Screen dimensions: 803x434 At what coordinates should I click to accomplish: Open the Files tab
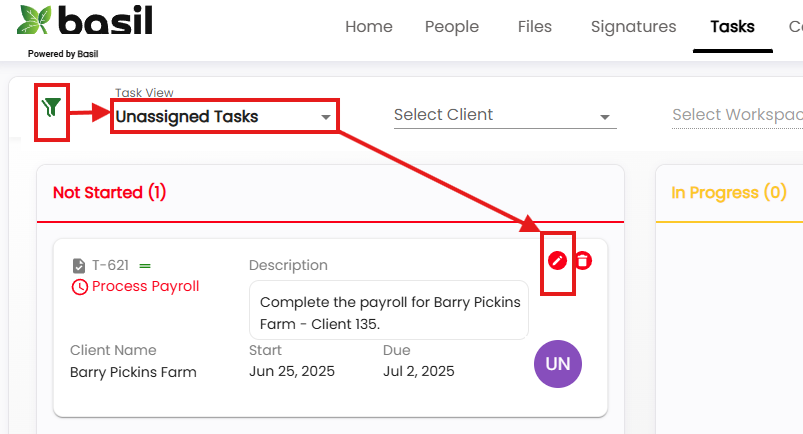pyautogui.click(x=535, y=27)
